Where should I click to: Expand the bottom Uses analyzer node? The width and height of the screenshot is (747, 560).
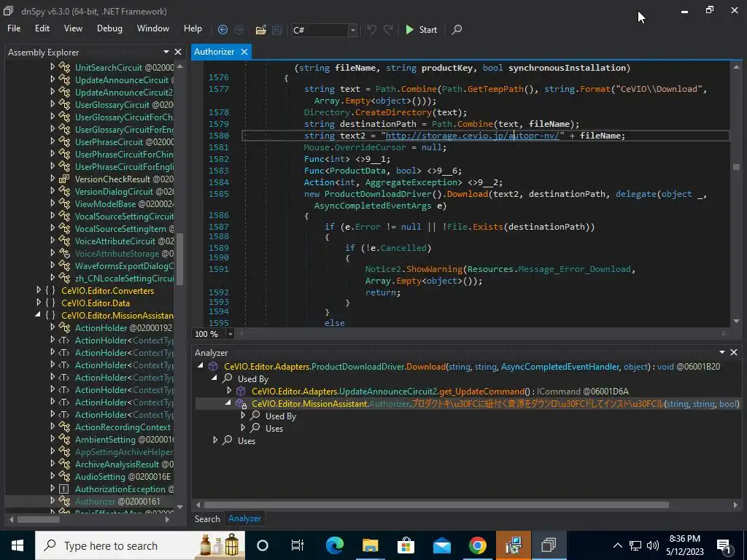click(215, 440)
